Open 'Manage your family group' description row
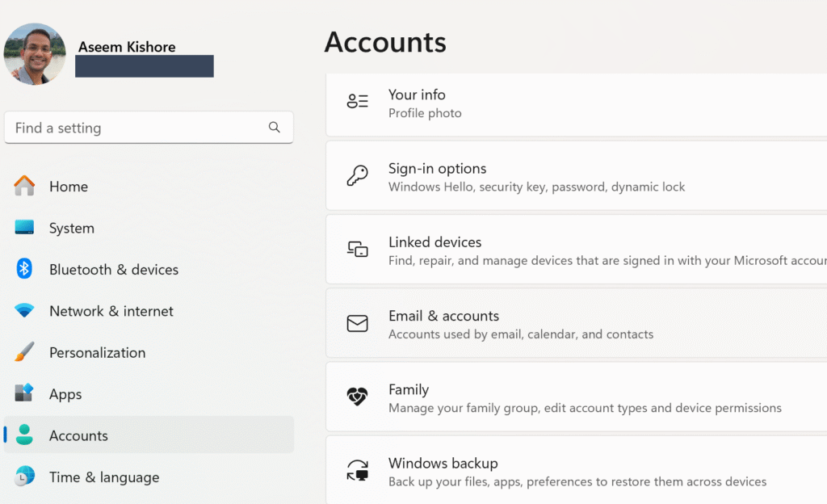Viewport: 827px width, 504px height. (585, 408)
